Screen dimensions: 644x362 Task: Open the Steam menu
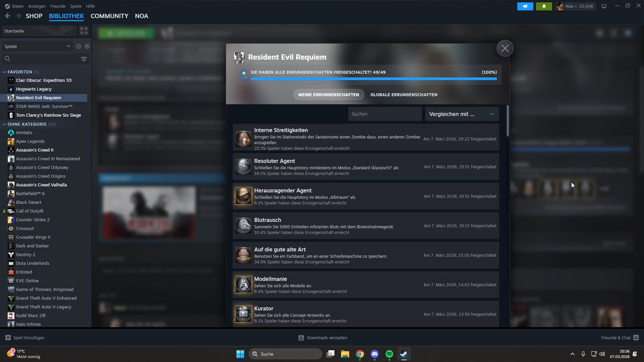18,6
